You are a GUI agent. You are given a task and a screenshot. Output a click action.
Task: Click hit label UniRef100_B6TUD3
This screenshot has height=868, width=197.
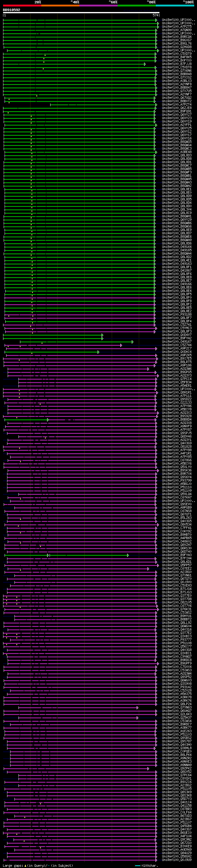(x=177, y=816)
